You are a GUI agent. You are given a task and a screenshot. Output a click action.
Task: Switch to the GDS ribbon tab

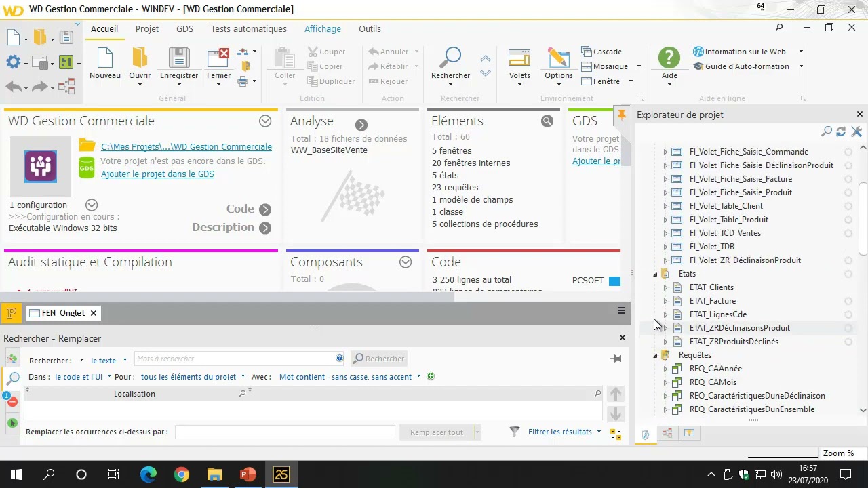click(x=184, y=29)
